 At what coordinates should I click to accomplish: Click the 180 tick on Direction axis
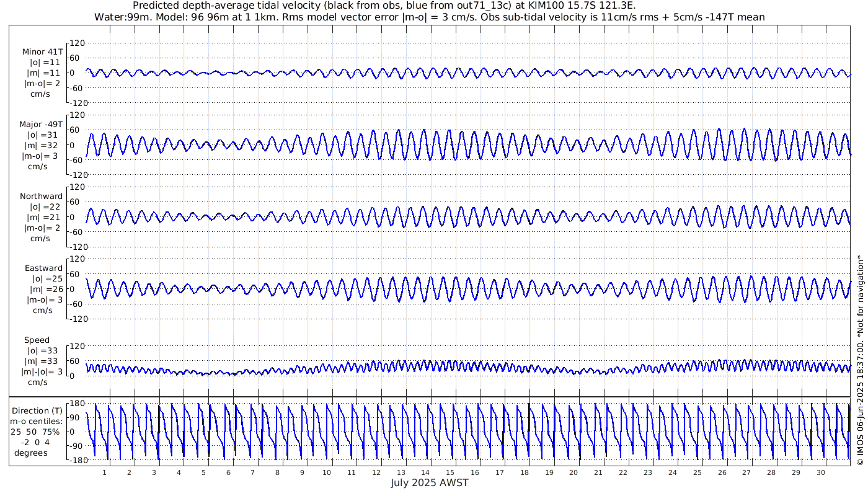coord(76,404)
